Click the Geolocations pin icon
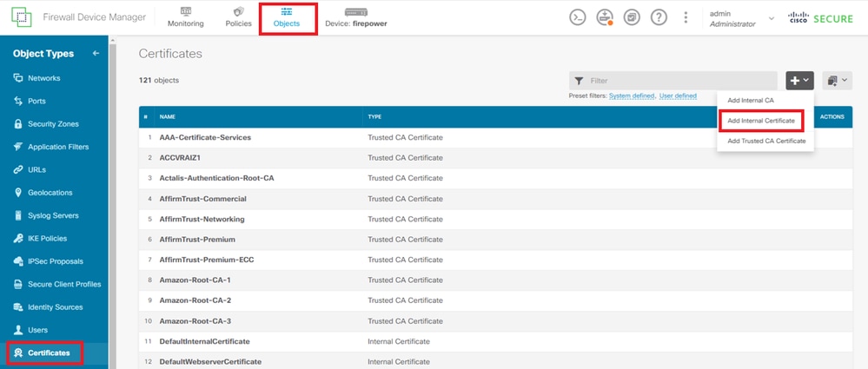The image size is (868, 369). 18,193
